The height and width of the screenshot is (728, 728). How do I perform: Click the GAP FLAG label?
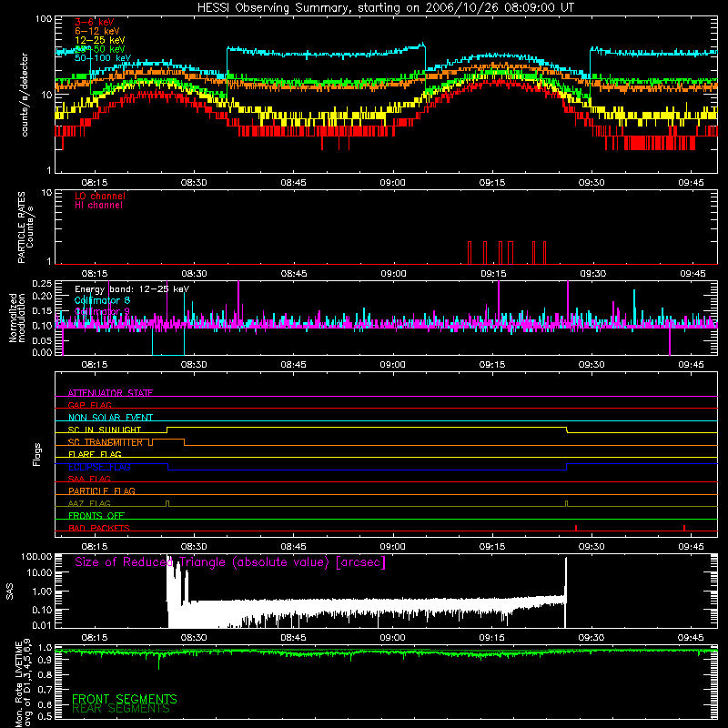coord(89,405)
